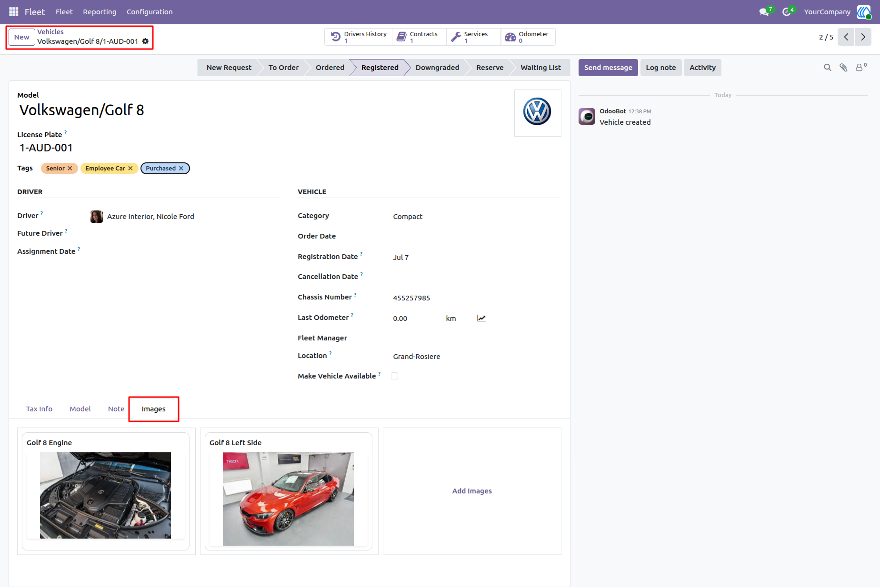This screenshot has width=880, height=588.
Task: Switch to the Model tab
Action: [x=80, y=409]
